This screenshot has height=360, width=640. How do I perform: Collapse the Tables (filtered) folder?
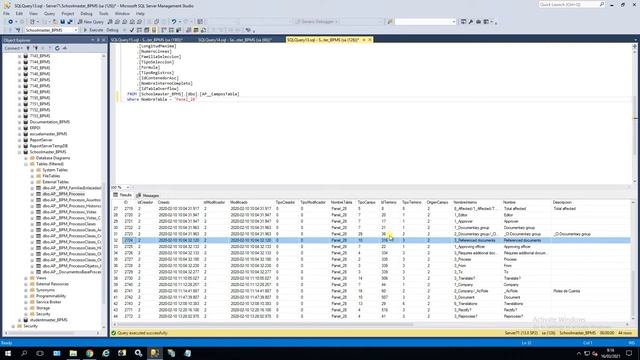[x=26, y=164]
